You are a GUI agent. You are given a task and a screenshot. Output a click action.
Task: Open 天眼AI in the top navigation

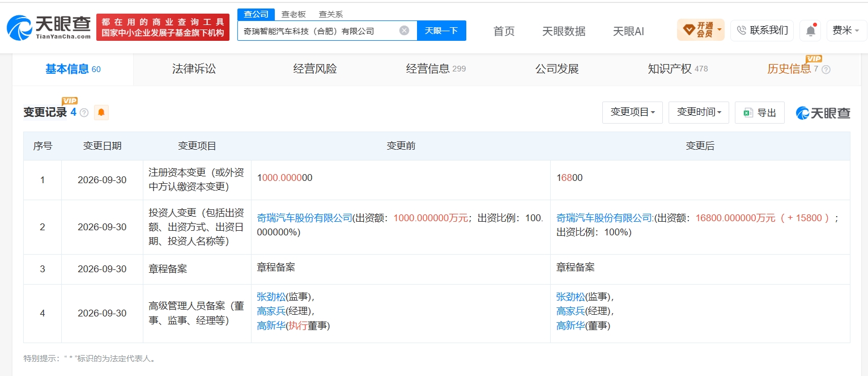[628, 31]
